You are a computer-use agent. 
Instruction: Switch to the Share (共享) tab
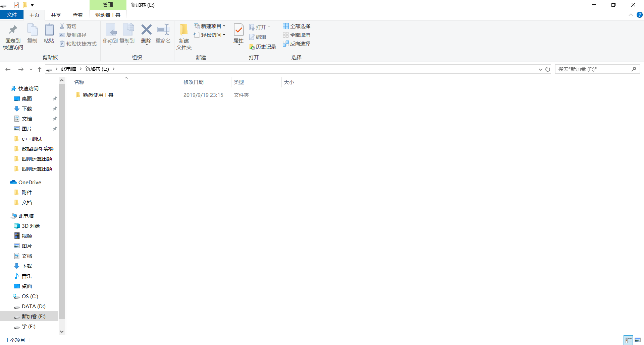[x=56, y=15]
